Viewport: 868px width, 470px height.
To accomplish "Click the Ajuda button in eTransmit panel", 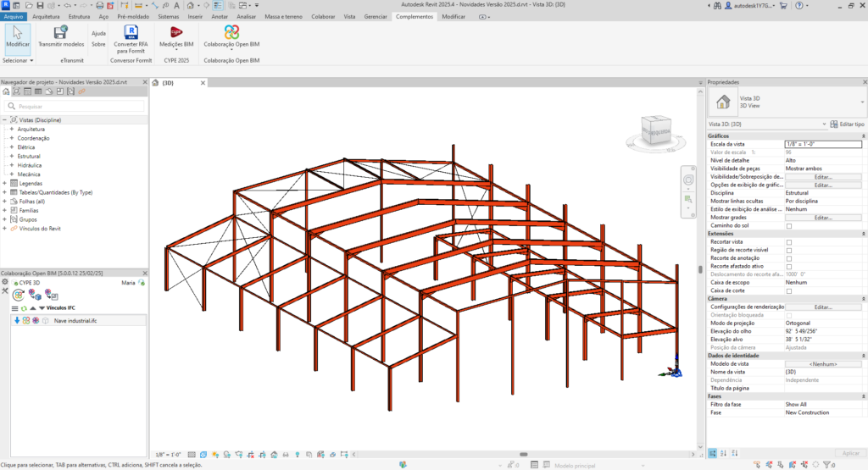I will point(98,33).
